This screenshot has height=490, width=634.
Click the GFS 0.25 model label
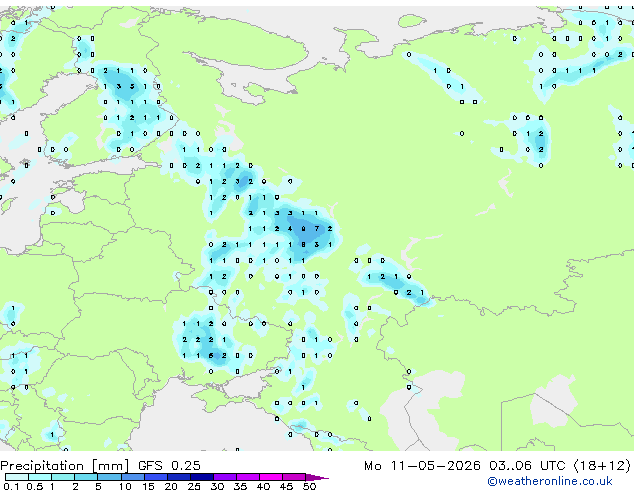click(x=169, y=466)
